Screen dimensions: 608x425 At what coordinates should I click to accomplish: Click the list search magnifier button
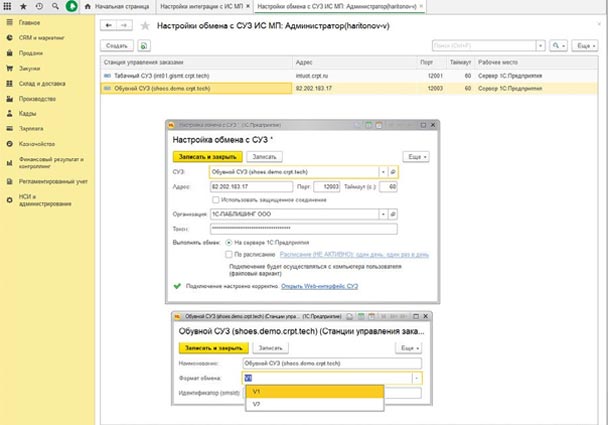(558, 46)
